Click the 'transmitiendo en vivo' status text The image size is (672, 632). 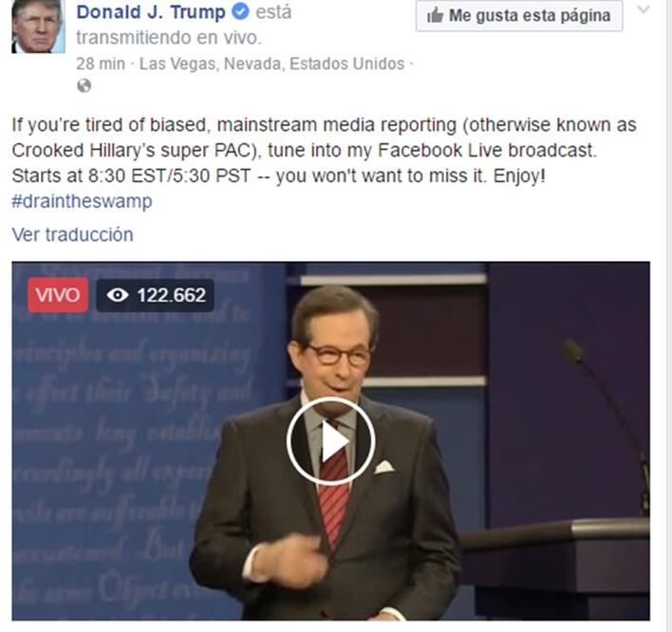coord(169,38)
